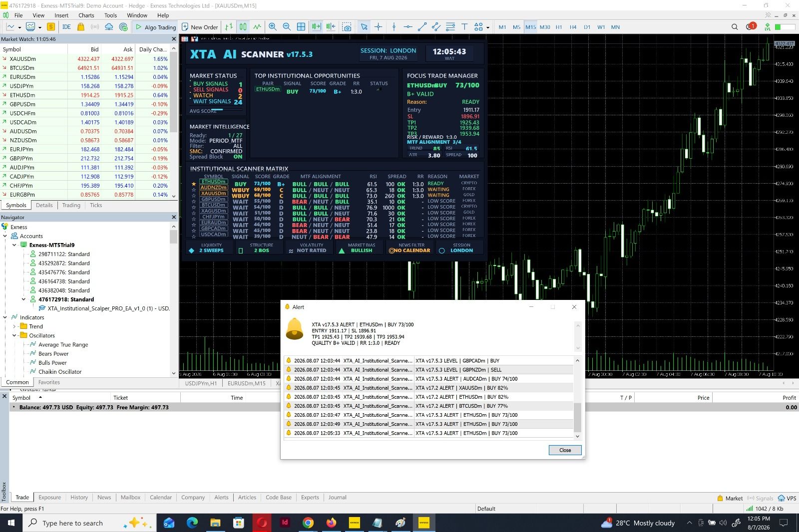799x532 pixels.
Task: Close the Market Watch panel
Action: click(174, 39)
